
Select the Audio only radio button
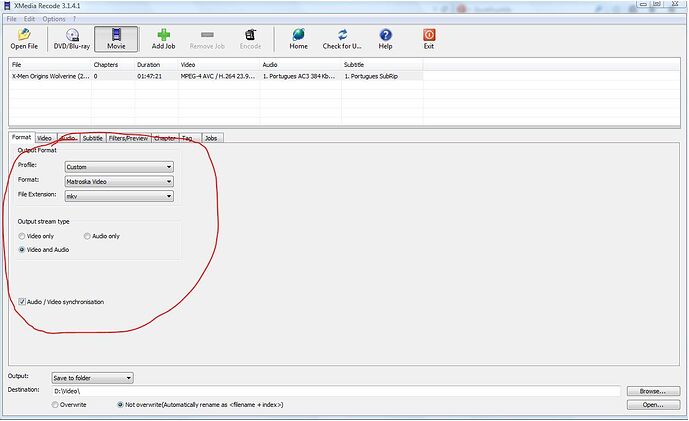[x=87, y=236]
